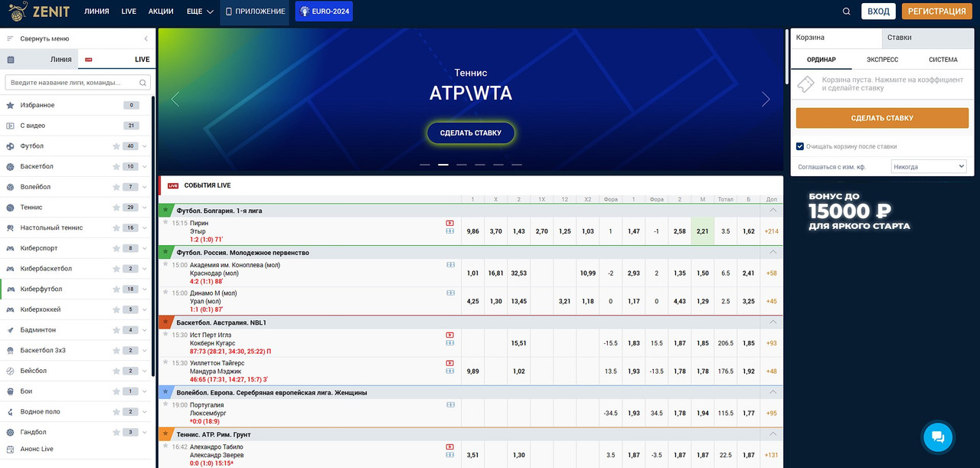Click the РЕГИСТРАЦИЯ button
The height and width of the screenshot is (468, 980).
tap(937, 11)
